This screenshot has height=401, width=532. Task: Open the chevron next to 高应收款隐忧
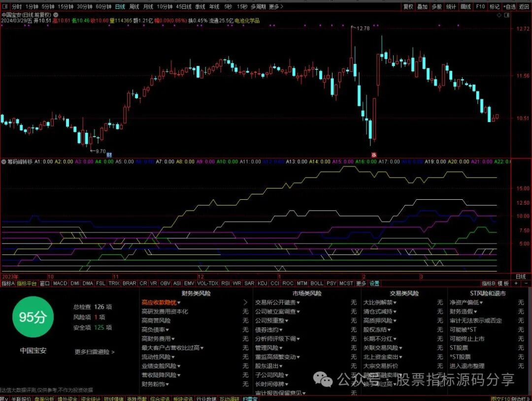(x=246, y=303)
